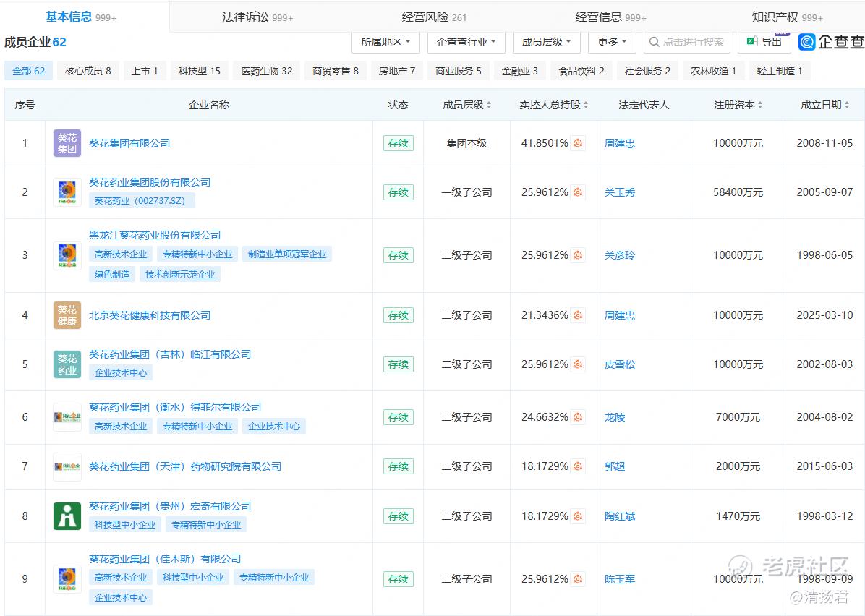Open the 成员层级 filter dropdown
This screenshot has width=865, height=616.
[546, 42]
